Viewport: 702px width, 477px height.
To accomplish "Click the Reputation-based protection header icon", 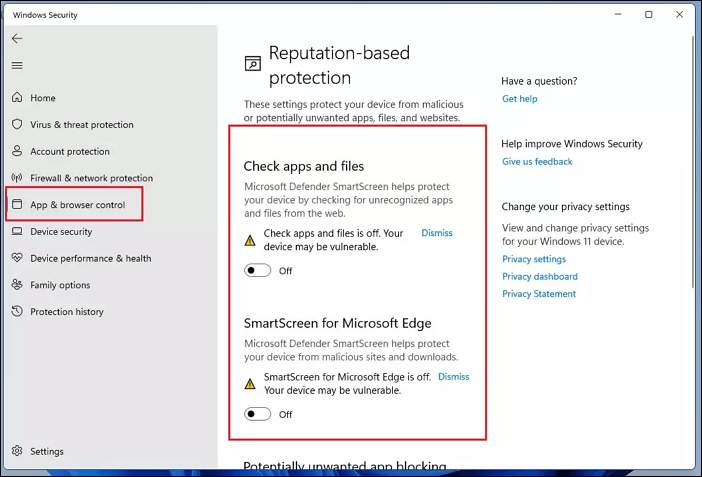I will point(253,64).
